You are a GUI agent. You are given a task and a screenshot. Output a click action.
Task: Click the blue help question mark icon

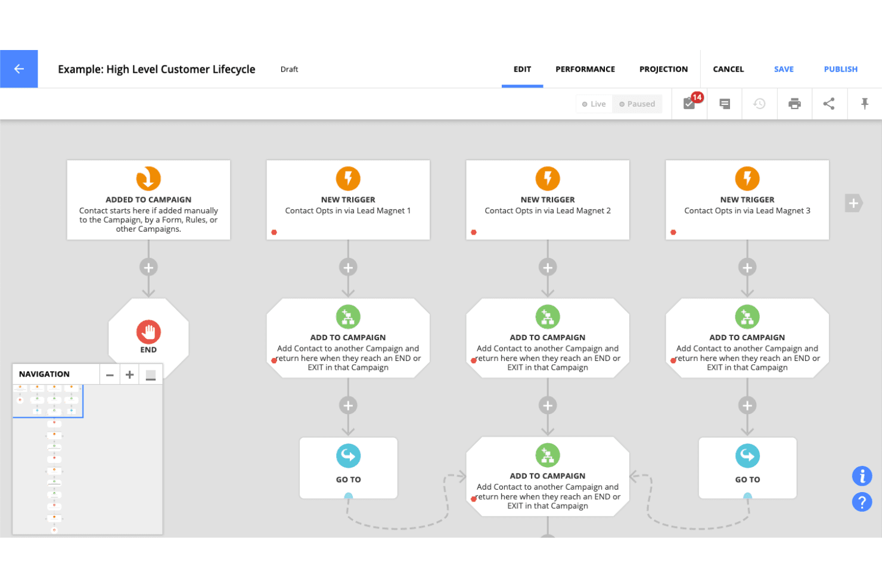click(862, 502)
